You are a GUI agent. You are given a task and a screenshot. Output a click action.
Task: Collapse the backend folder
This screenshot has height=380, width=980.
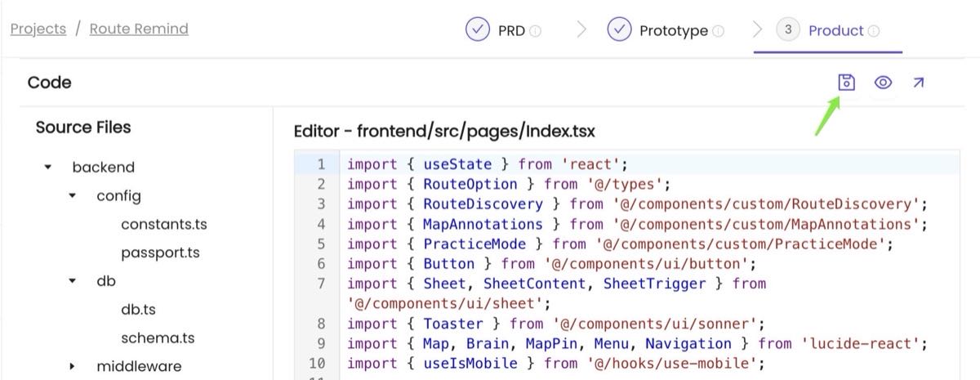coord(48,168)
